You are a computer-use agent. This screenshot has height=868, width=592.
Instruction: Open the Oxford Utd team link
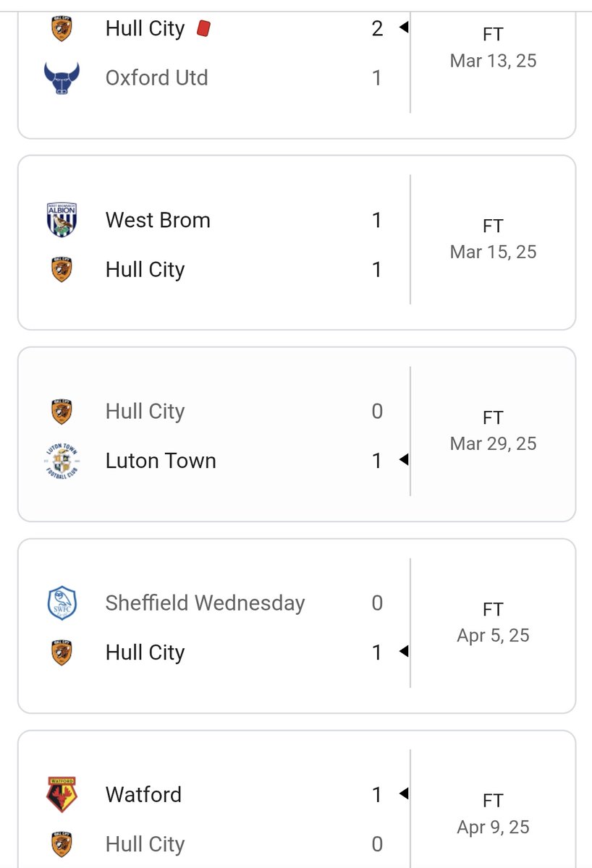pyautogui.click(x=156, y=77)
